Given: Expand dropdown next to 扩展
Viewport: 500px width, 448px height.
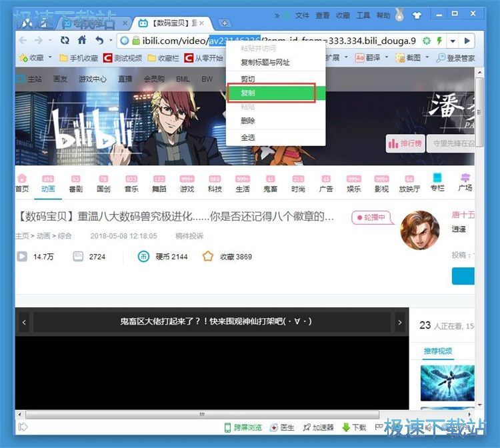Looking at the screenshot, I should (x=346, y=57).
